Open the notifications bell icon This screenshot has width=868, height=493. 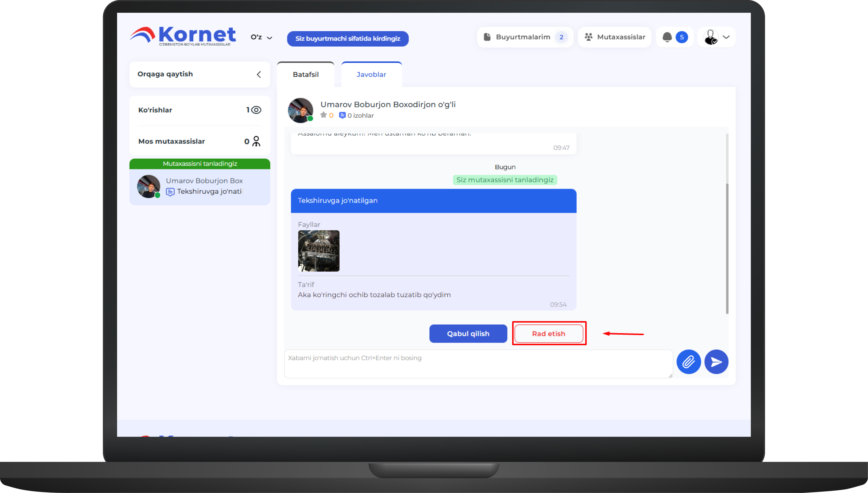[667, 37]
